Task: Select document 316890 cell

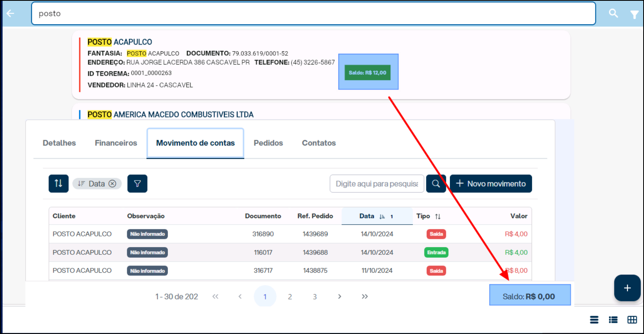Action: pos(263,234)
